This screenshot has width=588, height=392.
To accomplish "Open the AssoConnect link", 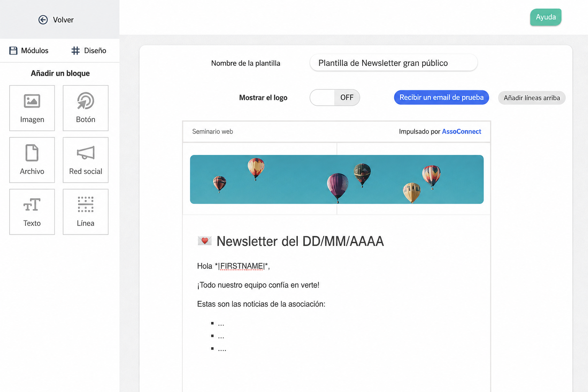I will click(461, 132).
